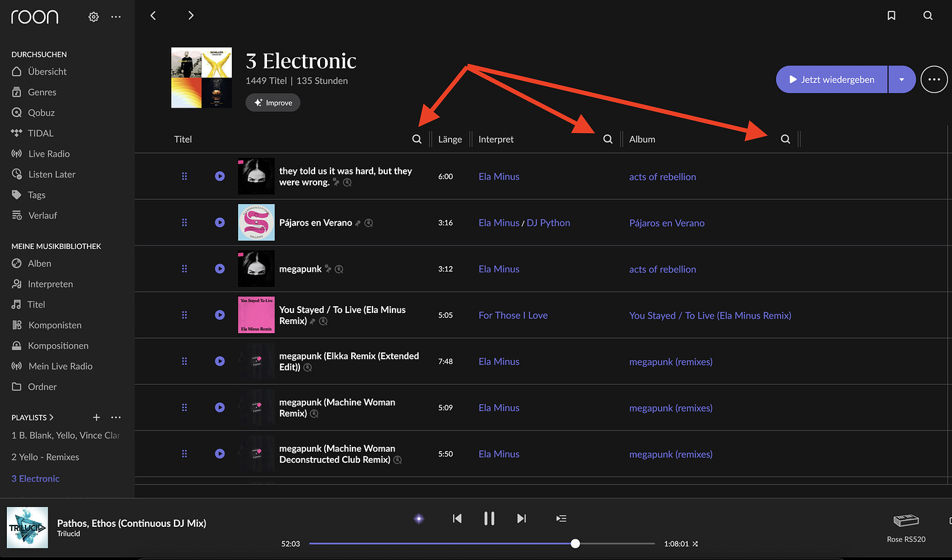
Task: Open global search magnifier at top right
Action: (928, 16)
